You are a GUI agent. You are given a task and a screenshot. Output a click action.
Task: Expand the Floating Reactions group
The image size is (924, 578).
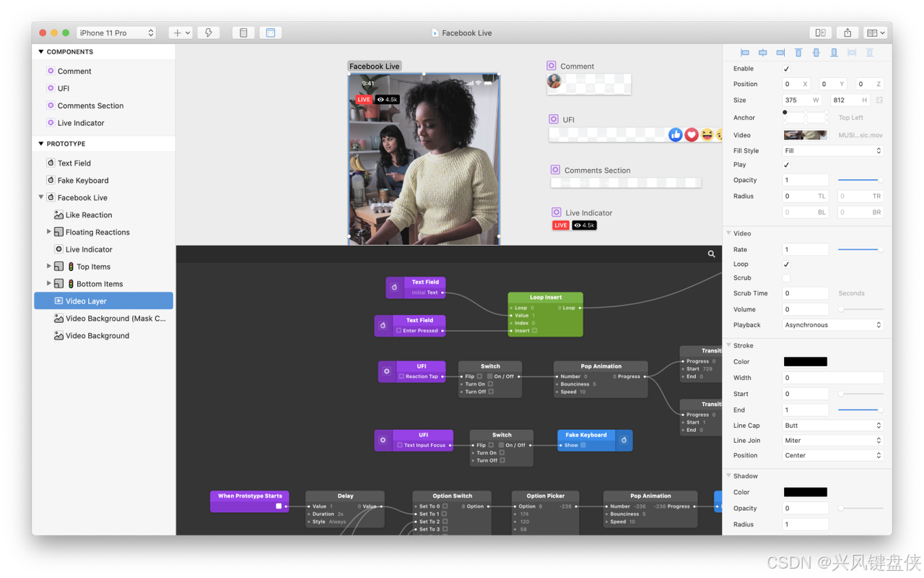click(x=49, y=232)
